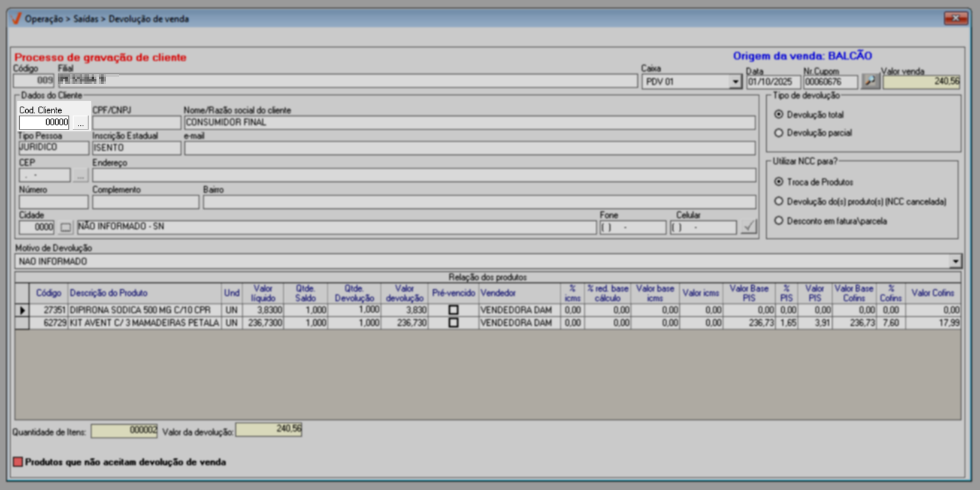Click the Nr. Cupom field
This screenshot has height=490, width=980.
coord(830,81)
